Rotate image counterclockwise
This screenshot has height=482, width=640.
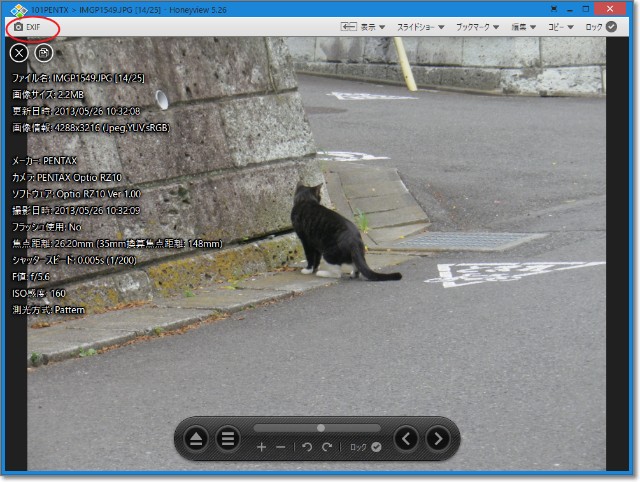click(308, 447)
